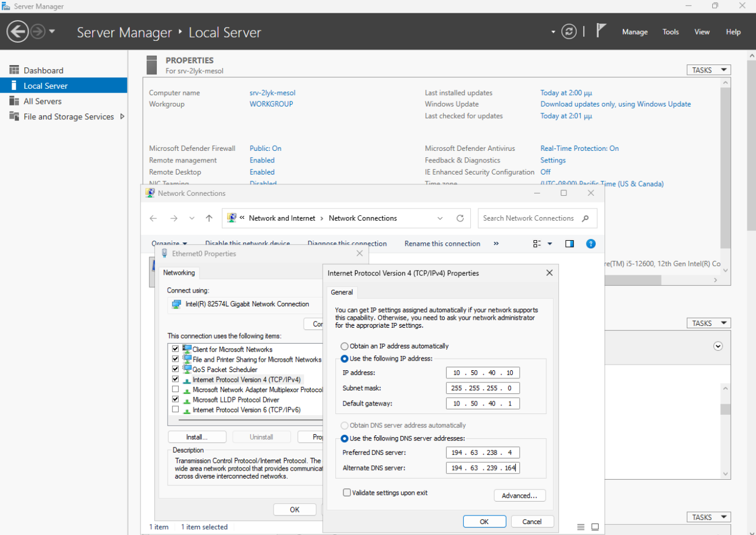Click the search magnifier in Network Connections

pos(585,218)
